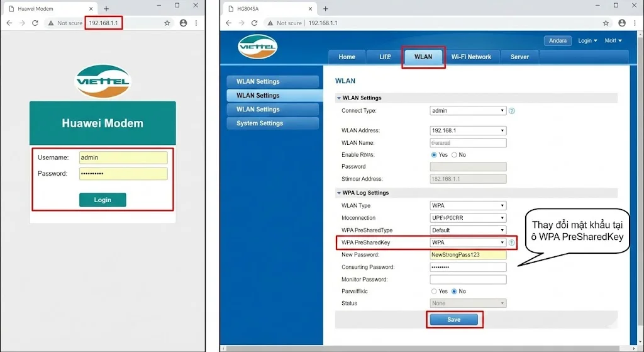644x352 pixels.
Task: Open new tab in Huawei Modem window
Action: tap(106, 9)
